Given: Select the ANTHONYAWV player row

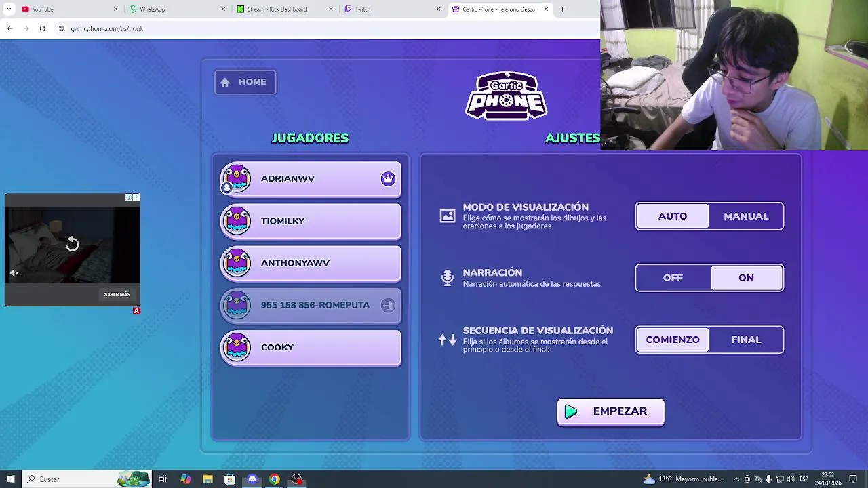Looking at the screenshot, I should 311,264.
